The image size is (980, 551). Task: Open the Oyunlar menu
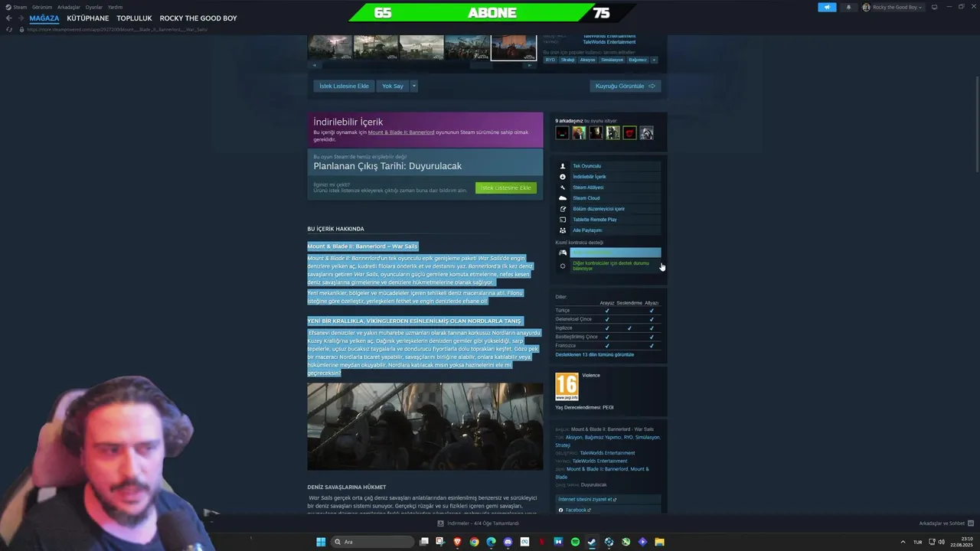pyautogui.click(x=94, y=7)
